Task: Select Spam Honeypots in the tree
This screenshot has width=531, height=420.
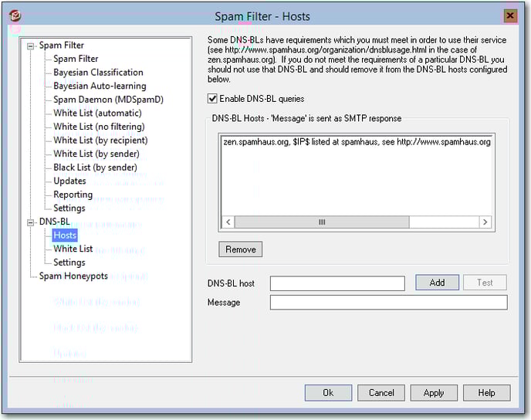Action: [x=73, y=276]
